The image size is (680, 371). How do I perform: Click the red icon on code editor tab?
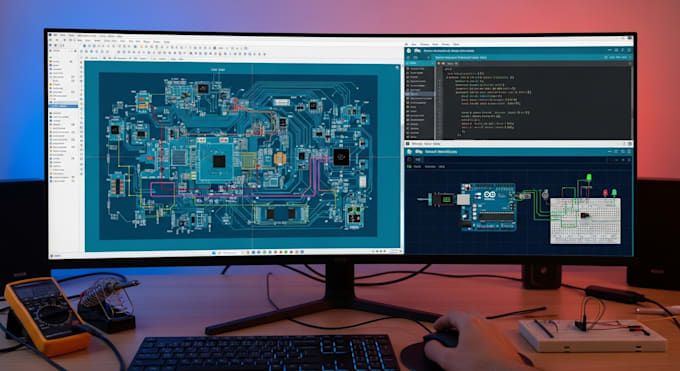point(439,63)
